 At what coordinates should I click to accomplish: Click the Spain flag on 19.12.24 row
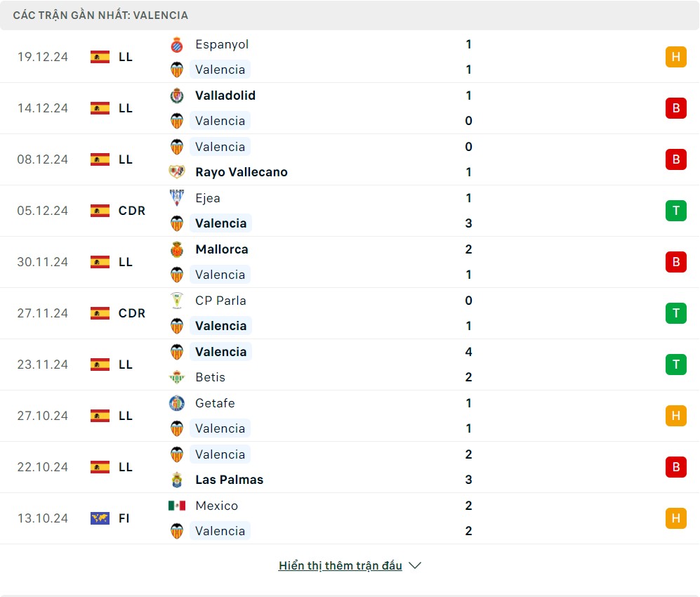[100, 57]
